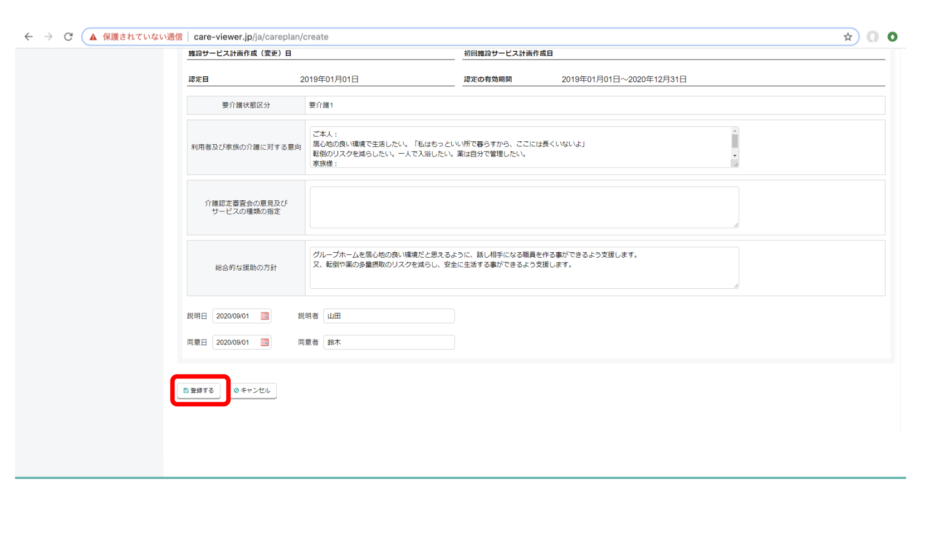This screenshot has height=560, width=929.
Task: Click the 説明者 name field
Action: [389, 316]
